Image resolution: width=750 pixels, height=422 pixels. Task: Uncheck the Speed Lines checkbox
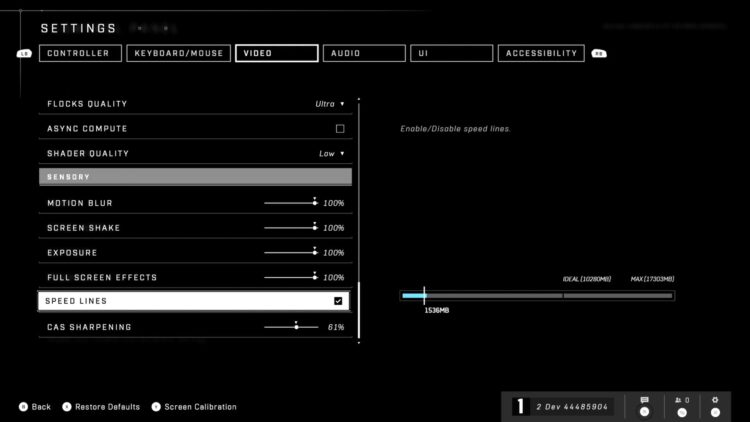[339, 301]
